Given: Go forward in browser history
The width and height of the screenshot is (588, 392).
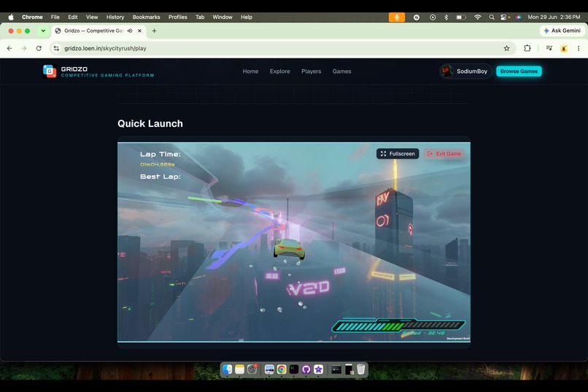Looking at the screenshot, I should point(24,48).
